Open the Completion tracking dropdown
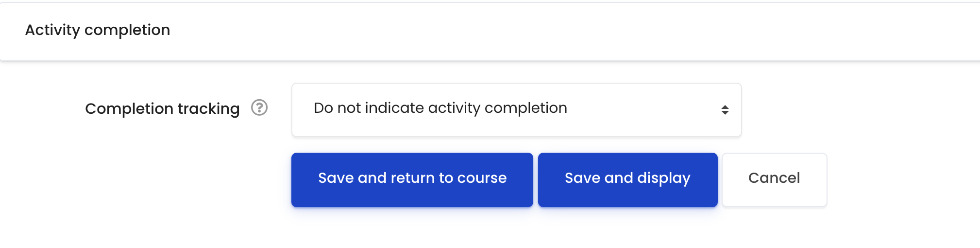 pos(516,110)
